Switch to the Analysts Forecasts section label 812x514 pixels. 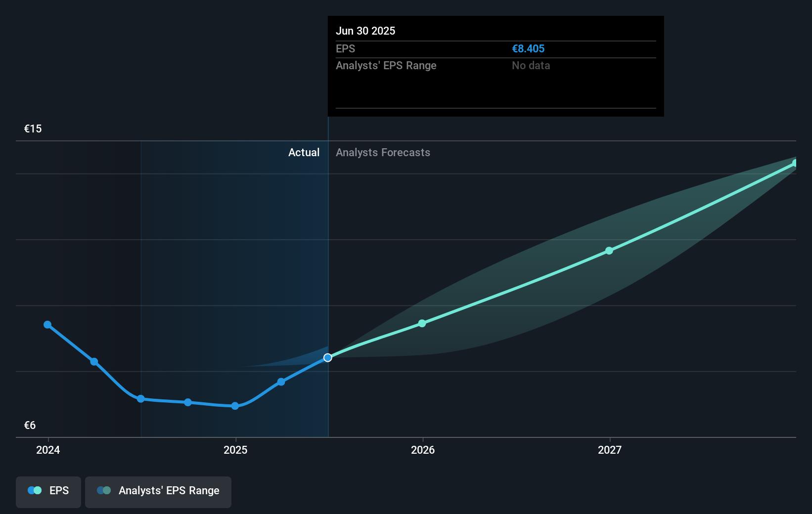(383, 153)
